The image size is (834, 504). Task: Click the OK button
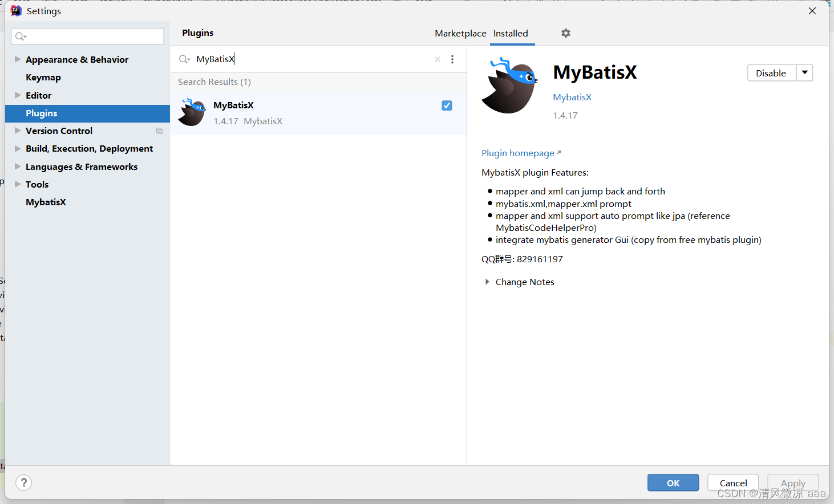(673, 482)
